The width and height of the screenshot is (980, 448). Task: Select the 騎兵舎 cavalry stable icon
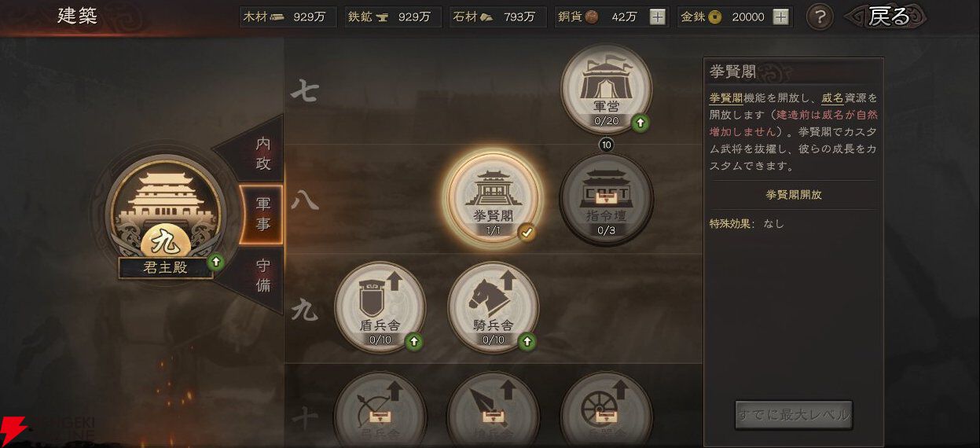coord(494,307)
